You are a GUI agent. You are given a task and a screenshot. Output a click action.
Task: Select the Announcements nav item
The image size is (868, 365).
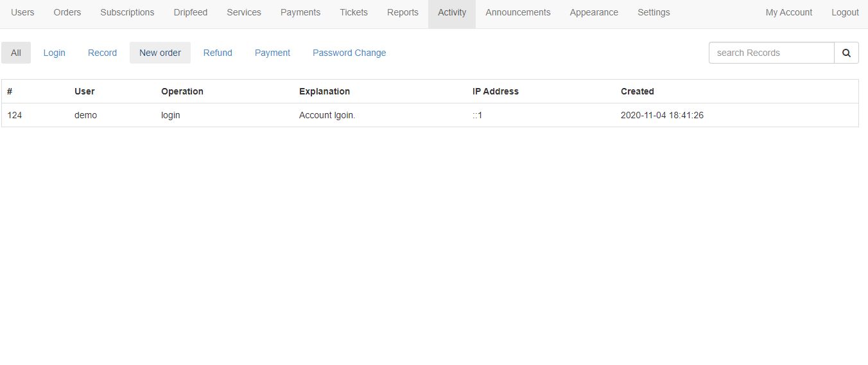click(x=518, y=12)
